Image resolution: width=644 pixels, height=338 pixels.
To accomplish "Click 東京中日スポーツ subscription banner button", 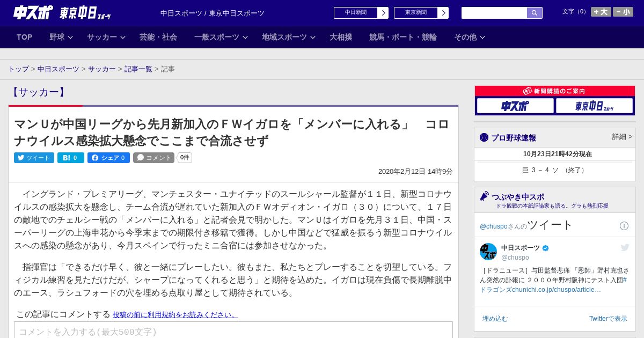I will (x=594, y=106).
